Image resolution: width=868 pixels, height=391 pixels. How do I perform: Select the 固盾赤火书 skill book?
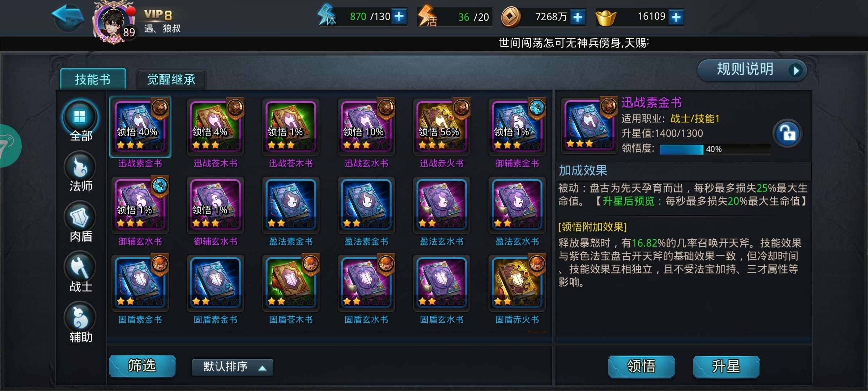(517, 283)
